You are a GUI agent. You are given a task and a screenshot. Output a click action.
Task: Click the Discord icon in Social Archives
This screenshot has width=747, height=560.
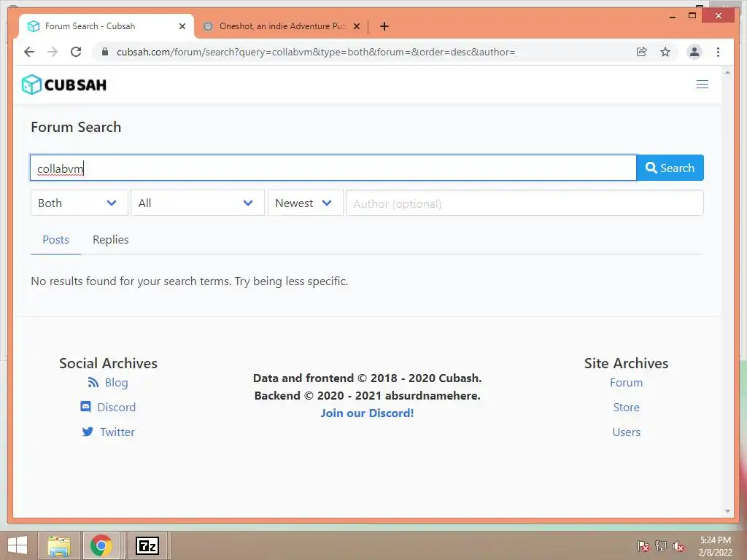(x=86, y=407)
